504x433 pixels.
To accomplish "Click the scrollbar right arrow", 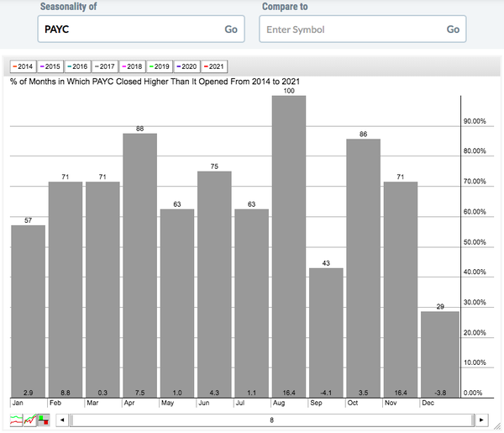I will click(x=481, y=420).
